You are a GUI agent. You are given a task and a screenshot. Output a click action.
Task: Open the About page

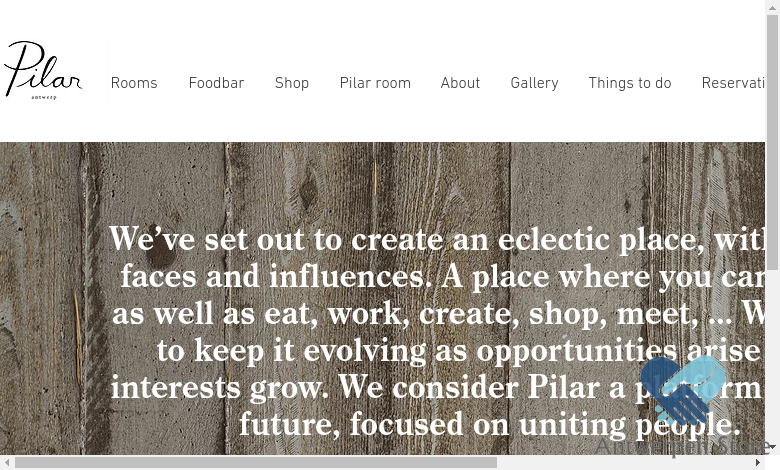[x=460, y=83]
